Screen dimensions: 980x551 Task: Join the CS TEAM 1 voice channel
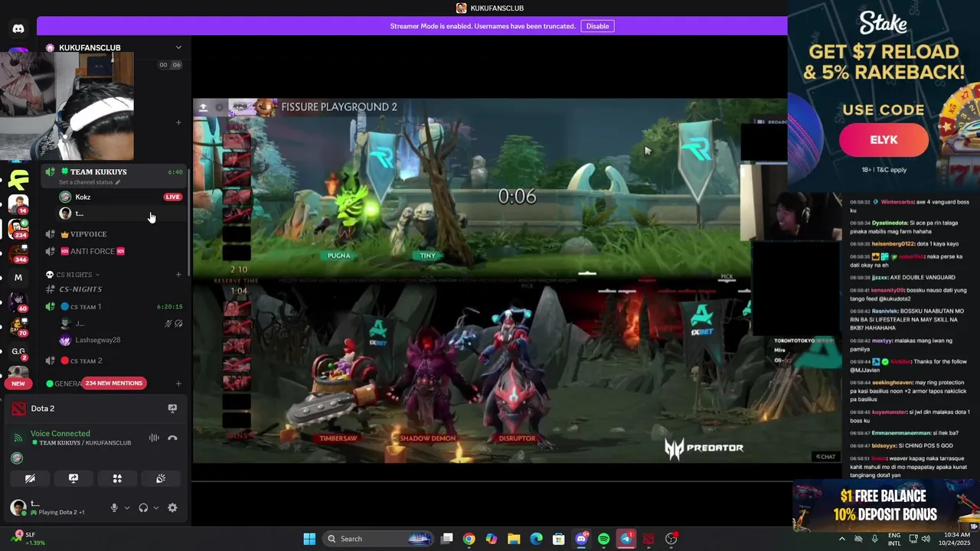[x=86, y=307]
